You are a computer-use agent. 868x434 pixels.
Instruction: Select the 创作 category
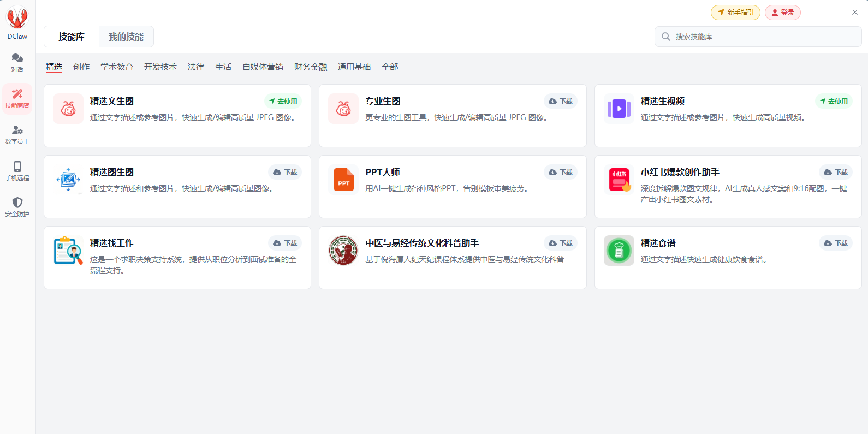click(81, 67)
